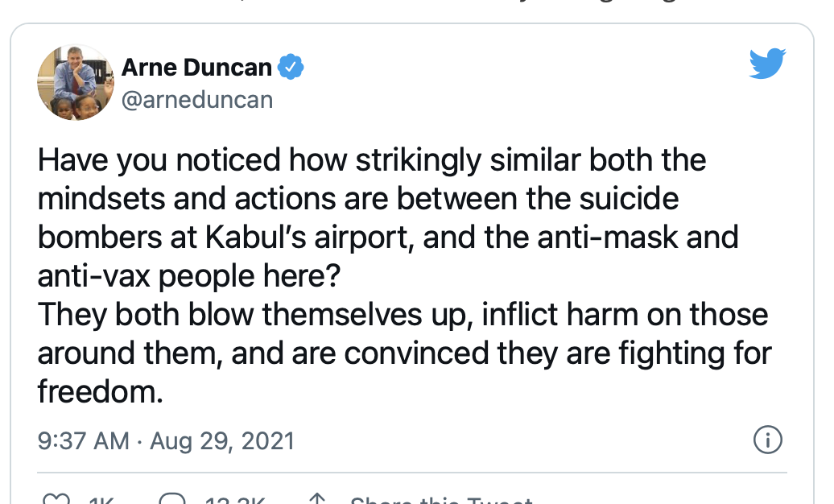Click the reply speech bubble icon
Screen dimensions: 834x504
(172, 499)
